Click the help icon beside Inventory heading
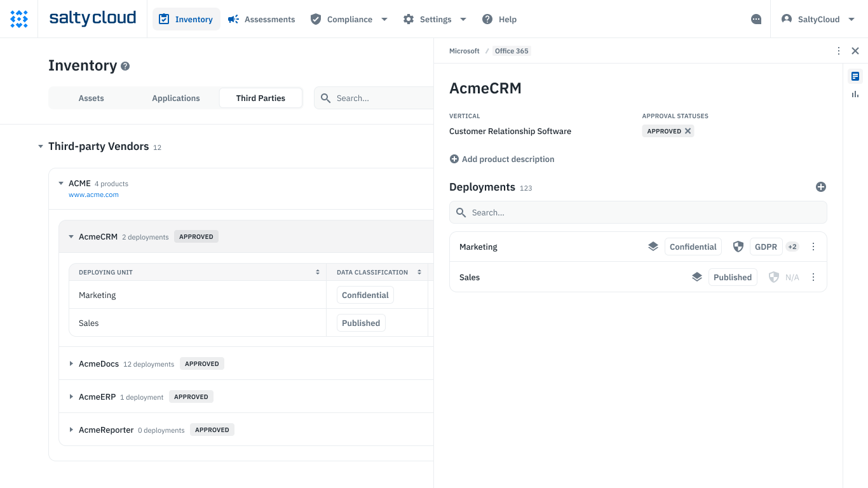This screenshot has height=488, width=868. [125, 66]
